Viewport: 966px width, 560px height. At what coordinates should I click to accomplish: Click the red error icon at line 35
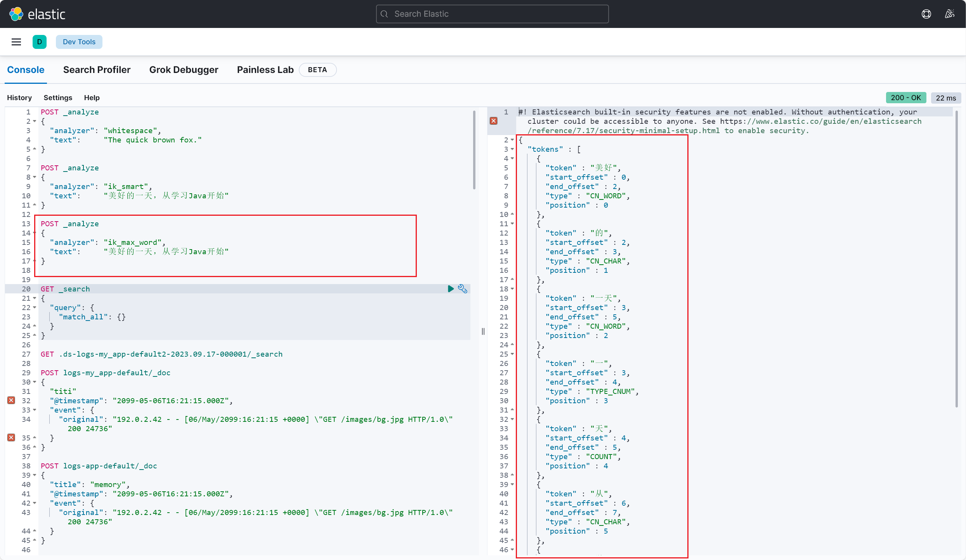(10, 438)
